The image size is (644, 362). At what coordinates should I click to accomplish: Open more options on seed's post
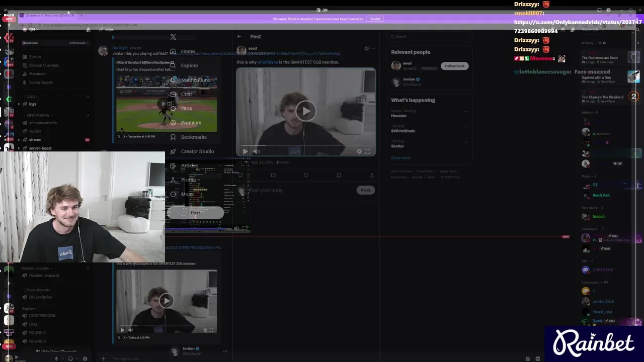pos(373,49)
